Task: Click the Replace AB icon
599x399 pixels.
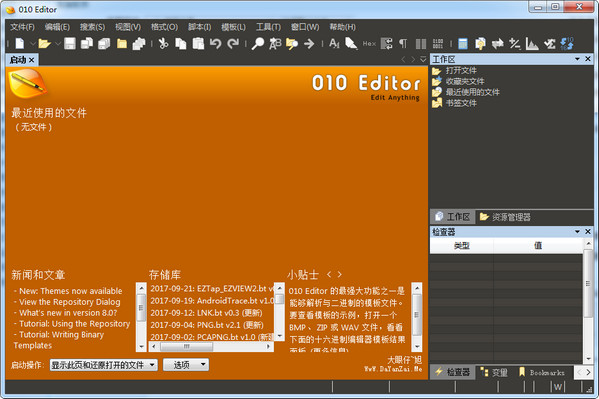Action: [275, 44]
